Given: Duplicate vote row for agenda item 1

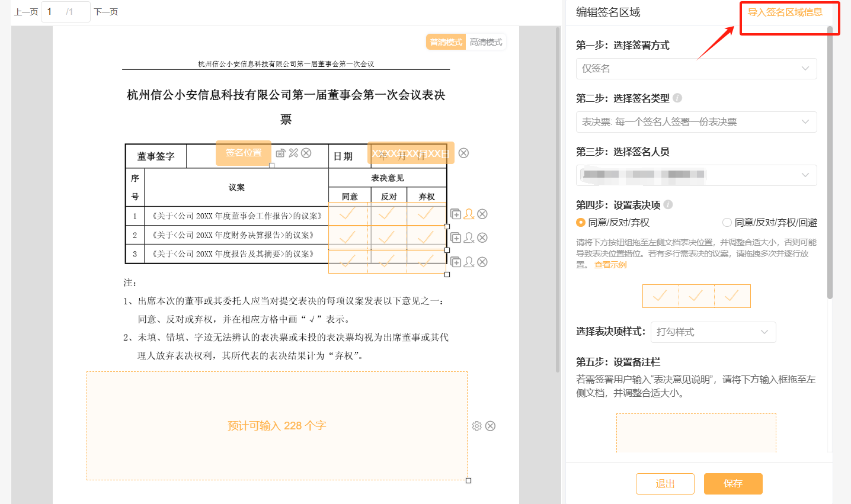Looking at the screenshot, I should coord(456,214).
